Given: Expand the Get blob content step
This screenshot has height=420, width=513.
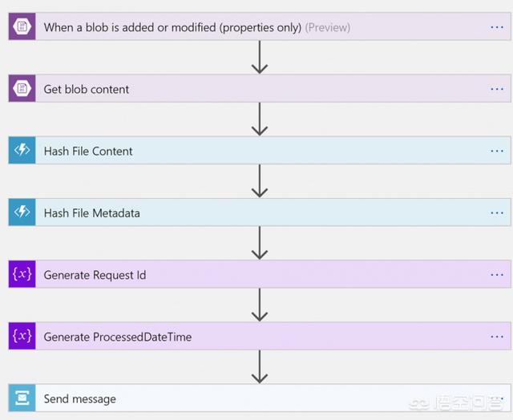Looking at the screenshot, I should click(87, 89).
